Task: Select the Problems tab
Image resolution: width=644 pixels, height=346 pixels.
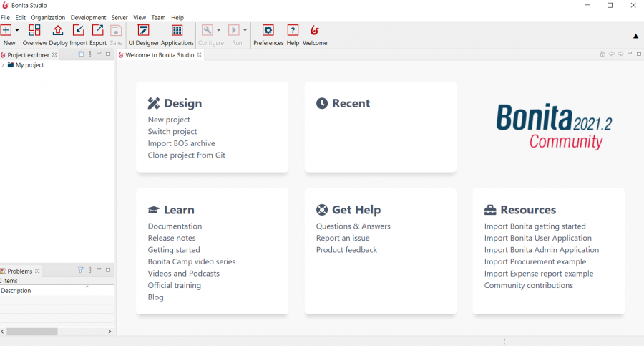Action: (19, 271)
